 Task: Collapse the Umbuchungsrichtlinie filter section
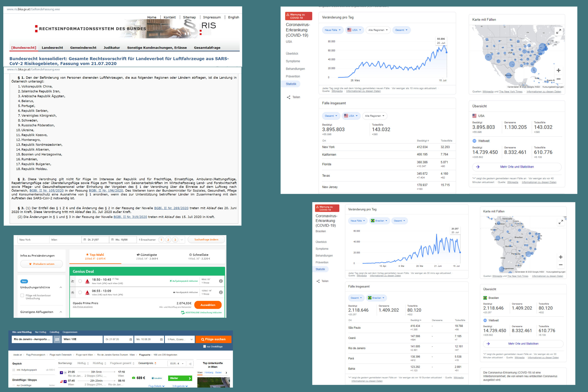click(x=61, y=287)
